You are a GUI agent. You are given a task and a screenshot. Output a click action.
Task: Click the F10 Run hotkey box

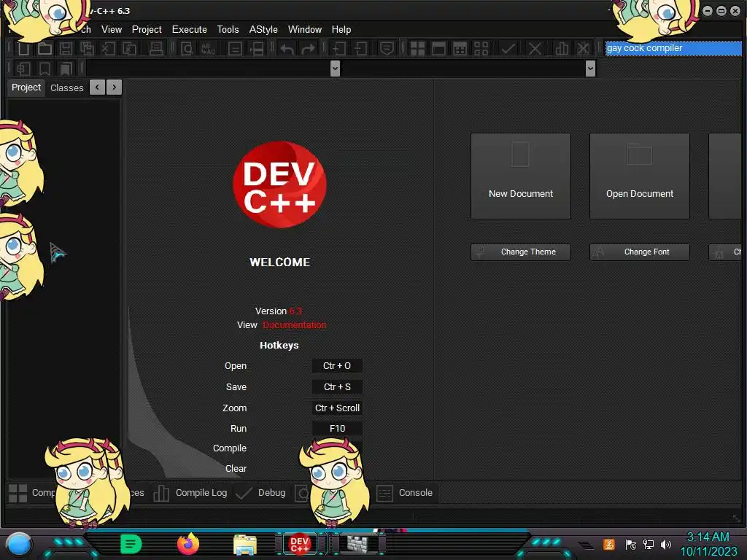pyautogui.click(x=337, y=429)
